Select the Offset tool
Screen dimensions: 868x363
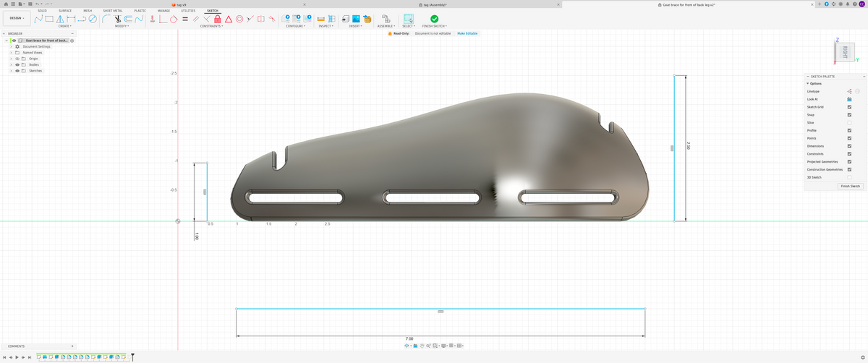[128, 19]
